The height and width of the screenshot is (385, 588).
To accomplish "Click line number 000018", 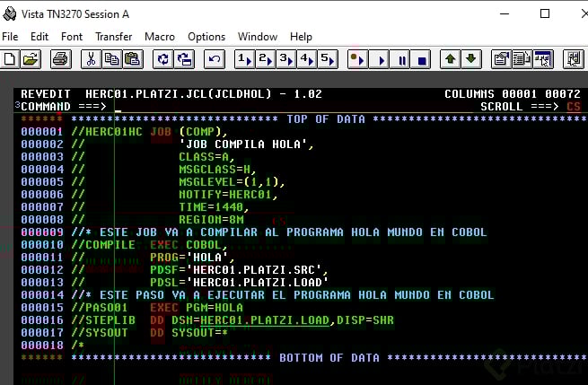I will pos(42,346).
